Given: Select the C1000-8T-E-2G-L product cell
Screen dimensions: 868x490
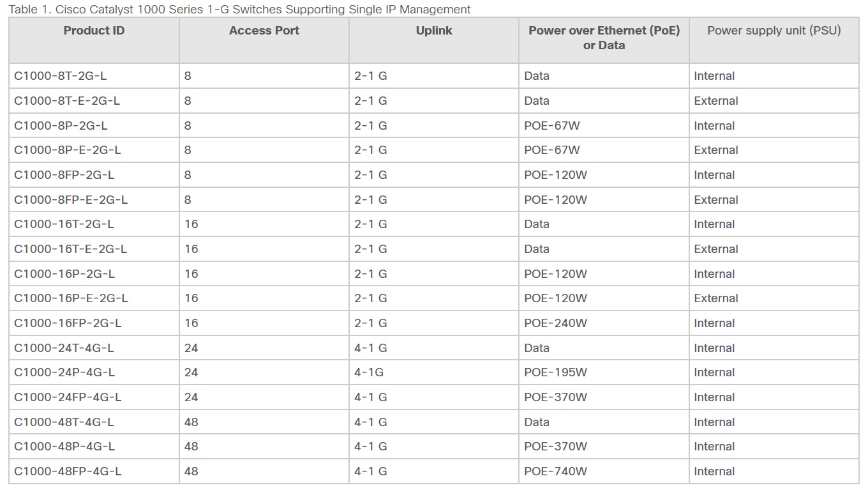Looking at the screenshot, I should coord(67,101).
